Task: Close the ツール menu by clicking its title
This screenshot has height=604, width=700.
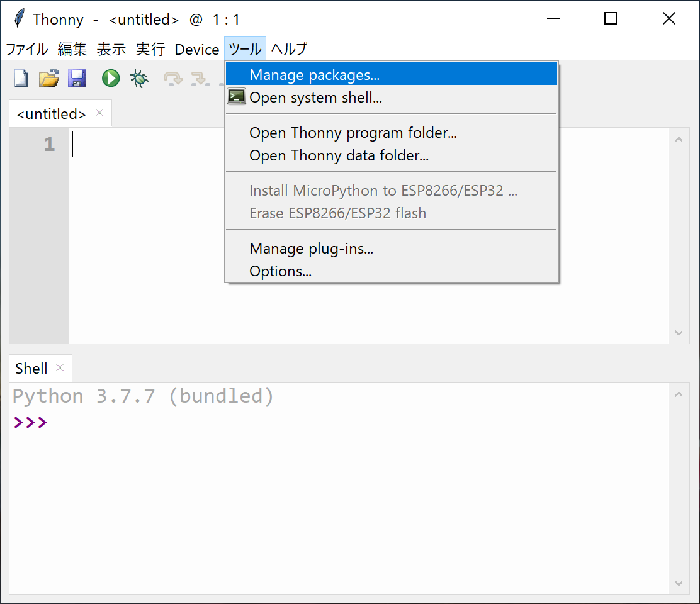Action: pyautogui.click(x=245, y=49)
